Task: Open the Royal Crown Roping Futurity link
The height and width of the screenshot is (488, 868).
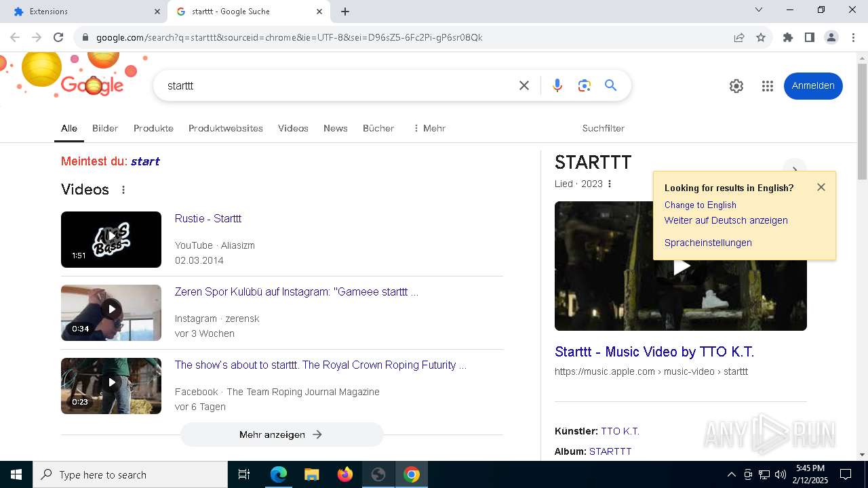Action: point(321,365)
